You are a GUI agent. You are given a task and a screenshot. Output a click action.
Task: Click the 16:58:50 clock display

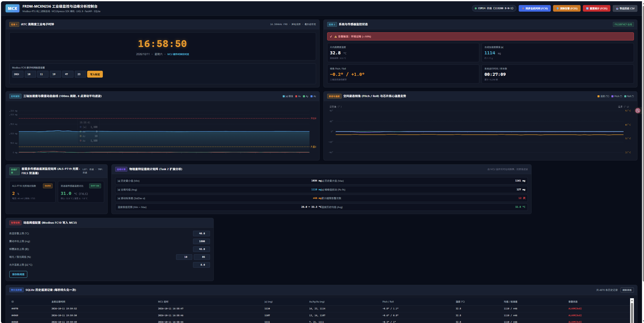(162, 44)
